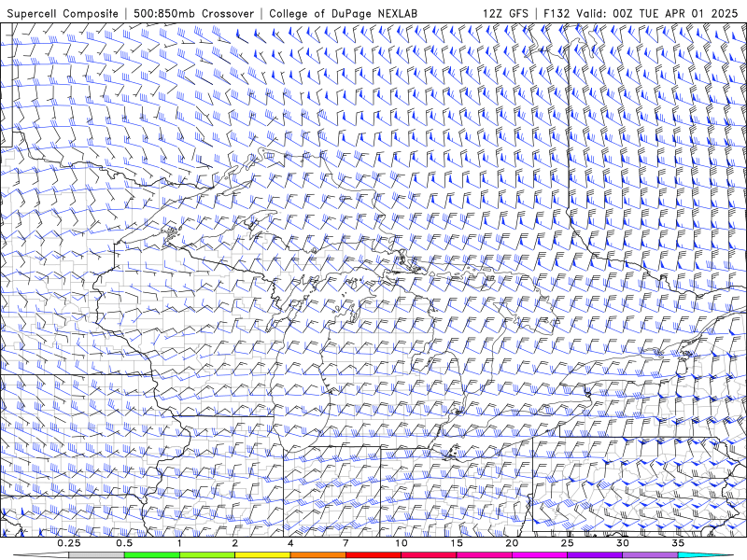Click the legend value 25
747x560 pixels.
pyautogui.click(x=567, y=543)
